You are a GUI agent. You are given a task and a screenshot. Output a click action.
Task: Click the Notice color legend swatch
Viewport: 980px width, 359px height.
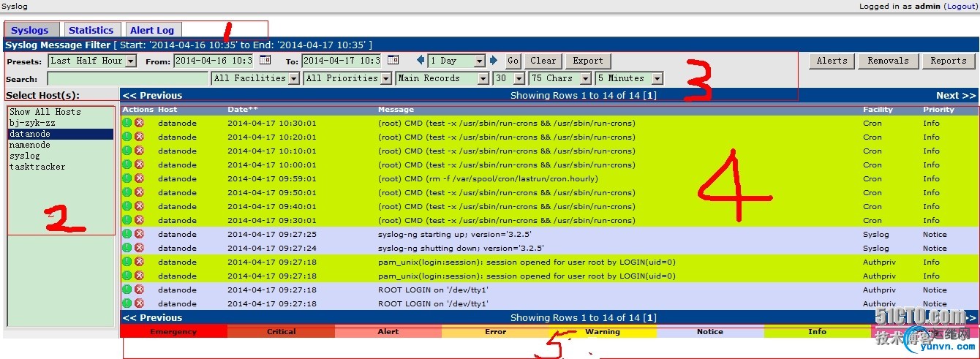click(709, 331)
